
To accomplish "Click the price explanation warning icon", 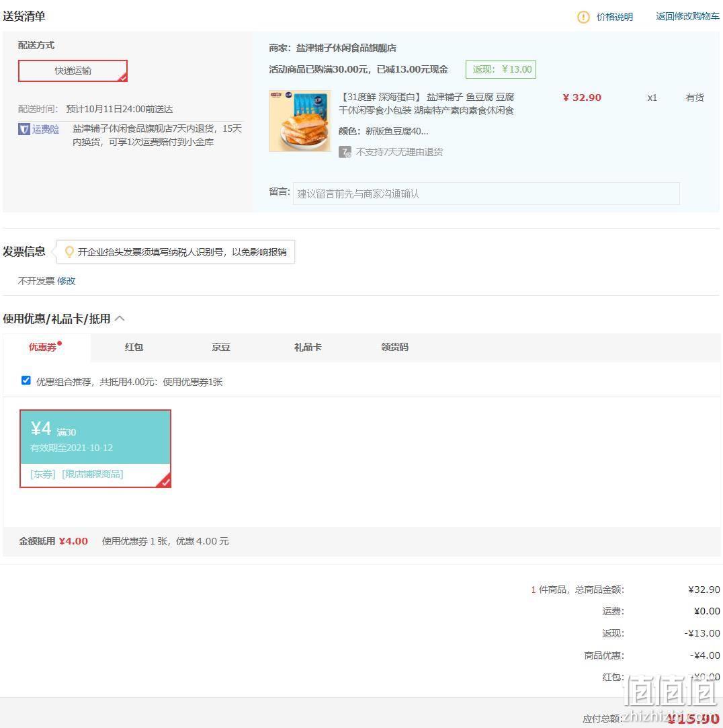I will (x=583, y=17).
